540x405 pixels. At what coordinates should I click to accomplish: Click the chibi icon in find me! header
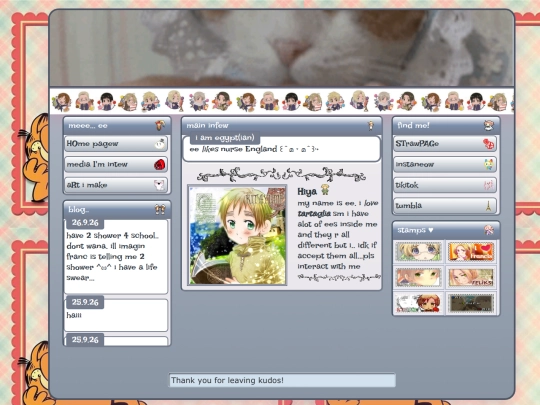click(489, 125)
